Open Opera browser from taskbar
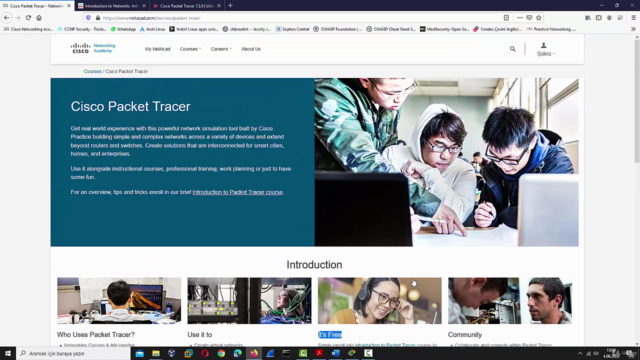The width and height of the screenshot is (640, 360). [205, 353]
